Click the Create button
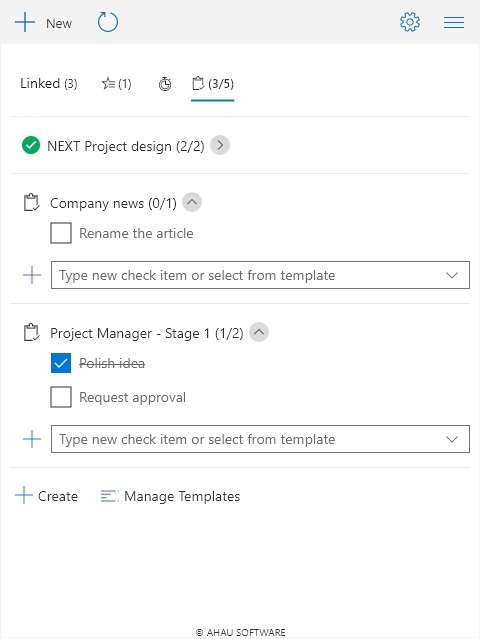 (x=46, y=496)
